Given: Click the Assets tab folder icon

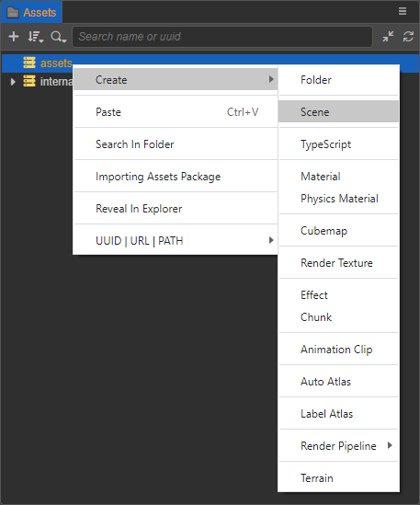Looking at the screenshot, I should click(13, 12).
